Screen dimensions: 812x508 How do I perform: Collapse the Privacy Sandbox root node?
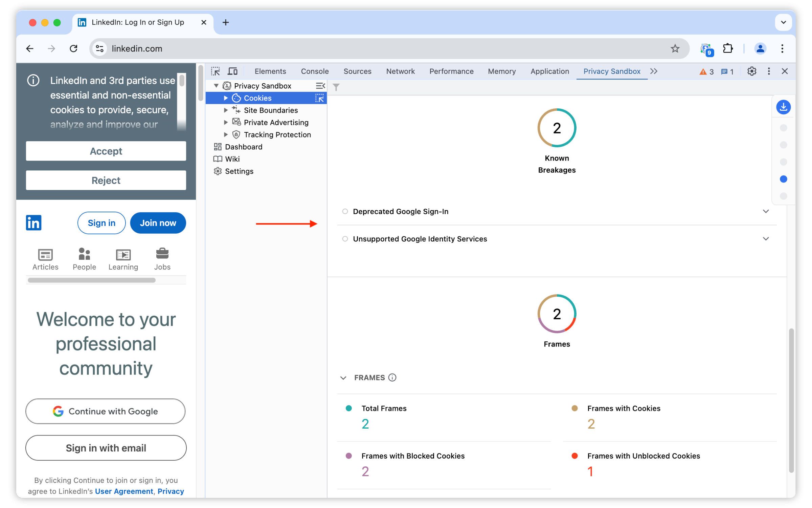pos(216,86)
